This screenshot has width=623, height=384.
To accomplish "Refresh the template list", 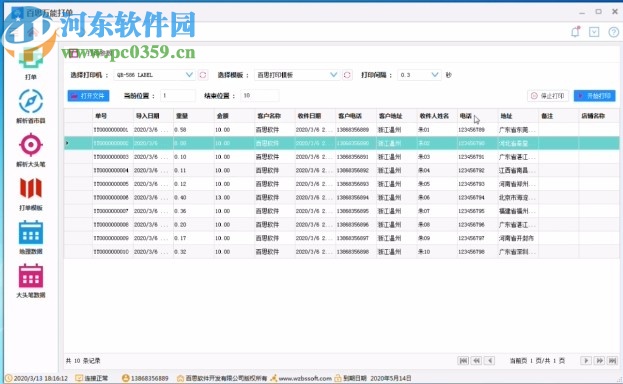I will click(x=347, y=75).
